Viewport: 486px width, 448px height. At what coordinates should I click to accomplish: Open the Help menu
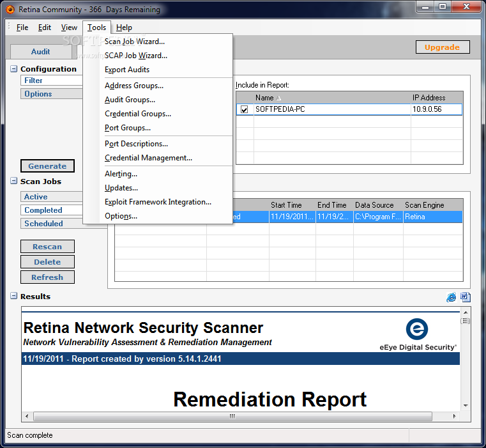click(124, 27)
